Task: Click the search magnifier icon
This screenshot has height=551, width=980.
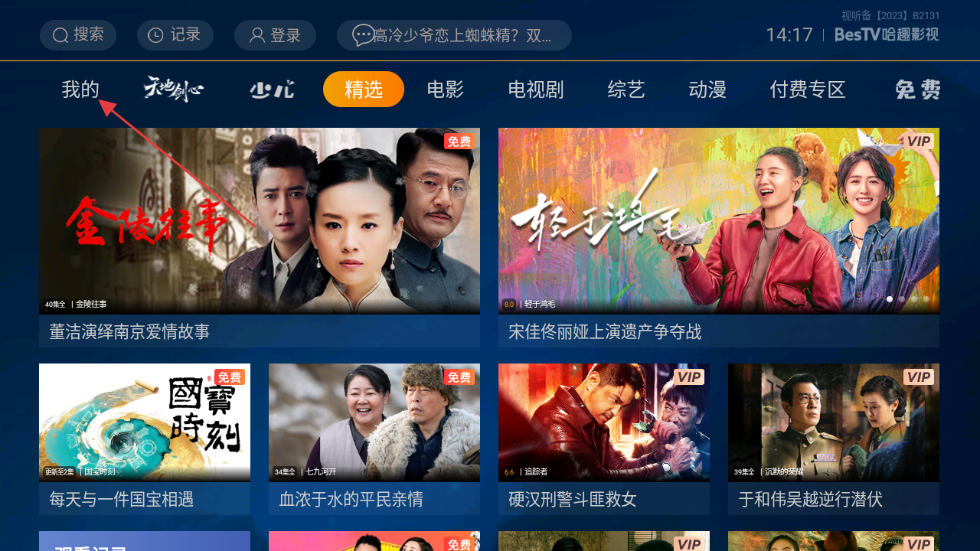Action: click(60, 35)
